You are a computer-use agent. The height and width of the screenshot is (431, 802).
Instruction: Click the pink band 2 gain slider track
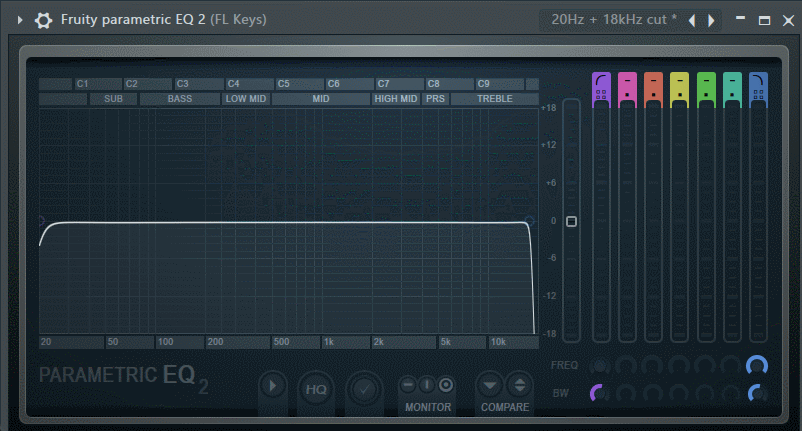627,222
